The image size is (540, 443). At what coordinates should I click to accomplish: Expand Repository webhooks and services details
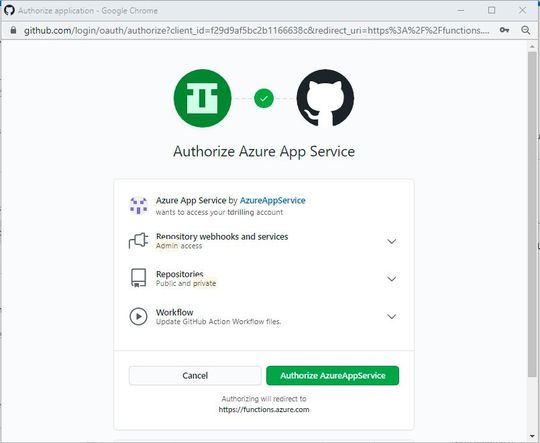point(392,241)
